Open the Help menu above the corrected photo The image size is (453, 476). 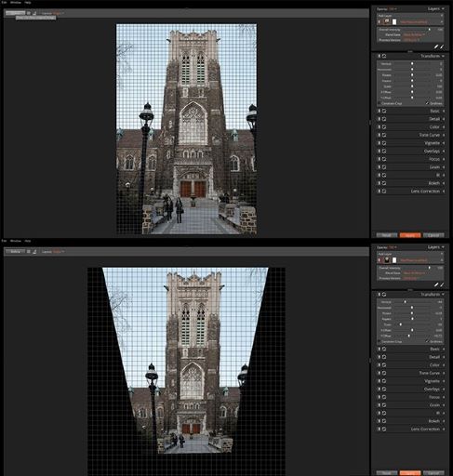pos(28,241)
